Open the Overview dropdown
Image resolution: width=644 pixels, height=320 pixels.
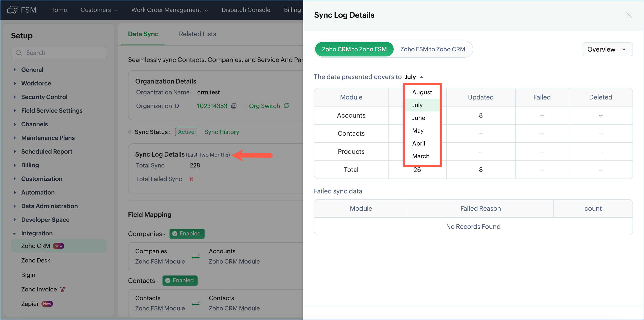[607, 49]
